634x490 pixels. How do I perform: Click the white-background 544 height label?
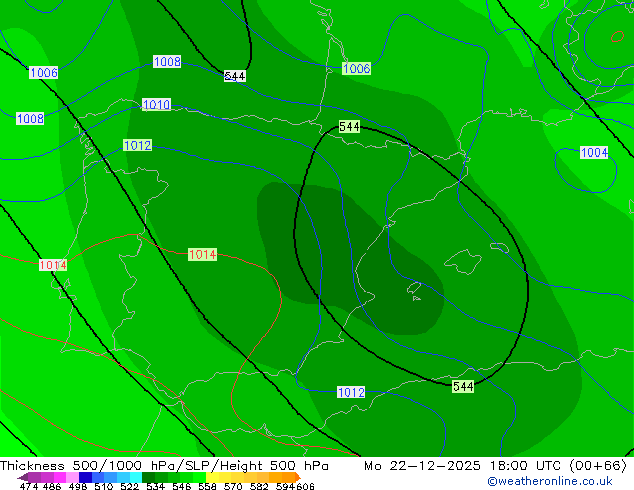pos(235,76)
